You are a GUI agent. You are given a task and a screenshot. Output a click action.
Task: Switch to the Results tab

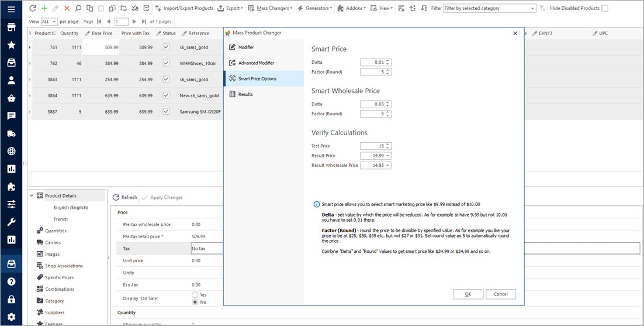264,94
